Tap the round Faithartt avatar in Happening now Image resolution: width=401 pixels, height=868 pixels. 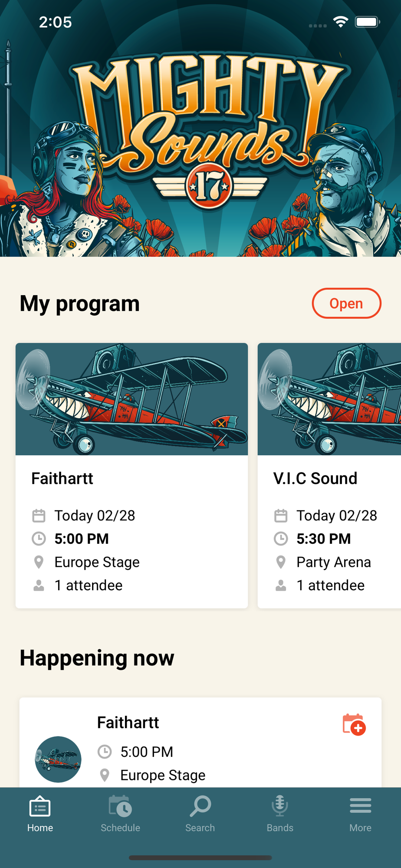[58, 759]
